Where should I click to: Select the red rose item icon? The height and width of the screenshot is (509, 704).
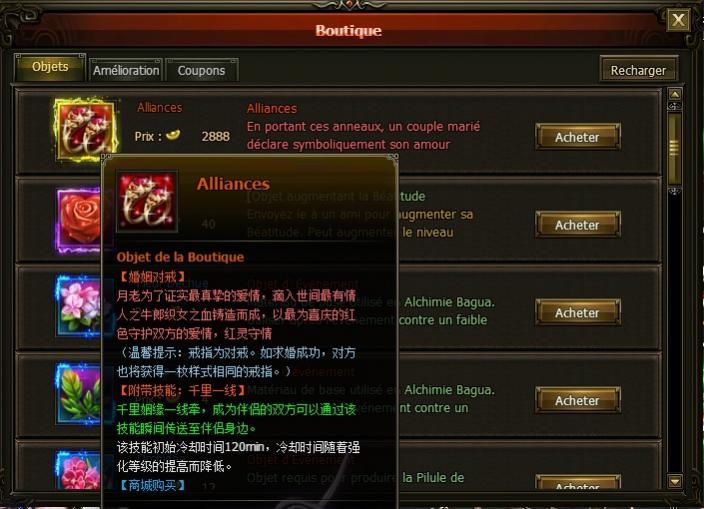tap(79, 220)
